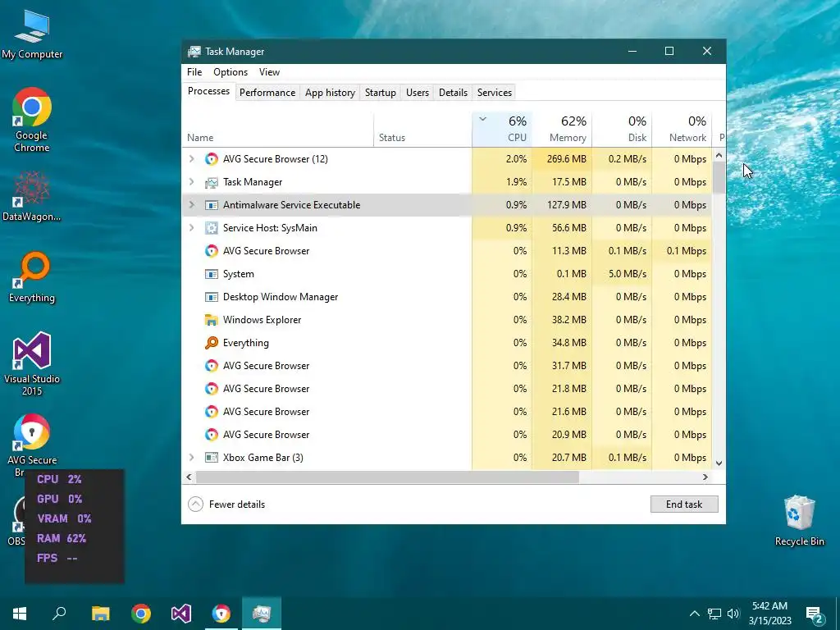Open the DataWagon desktop shortcut
This screenshot has height=630, width=840.
(x=32, y=196)
